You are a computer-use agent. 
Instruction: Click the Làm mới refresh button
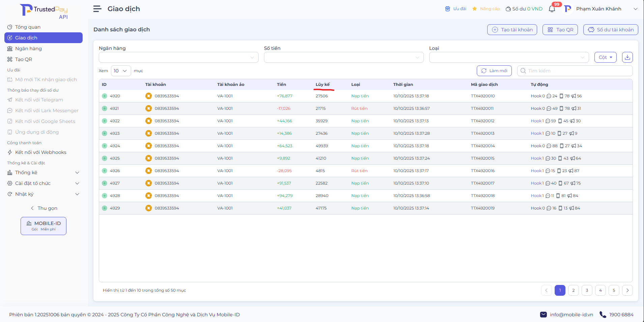(494, 71)
